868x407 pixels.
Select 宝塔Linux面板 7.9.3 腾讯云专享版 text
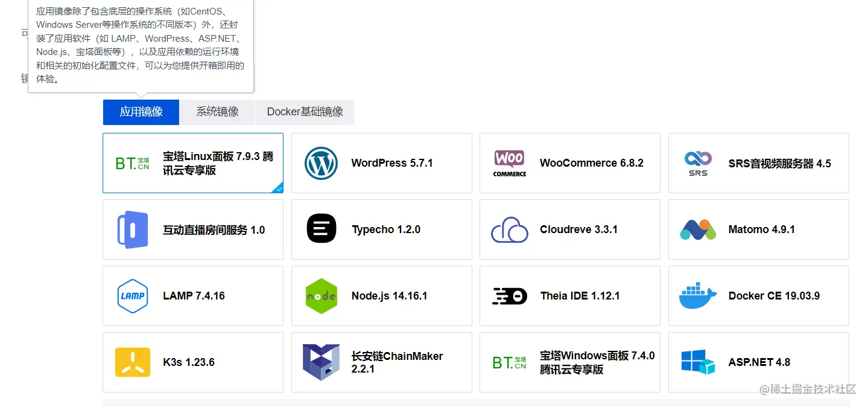[x=218, y=163]
